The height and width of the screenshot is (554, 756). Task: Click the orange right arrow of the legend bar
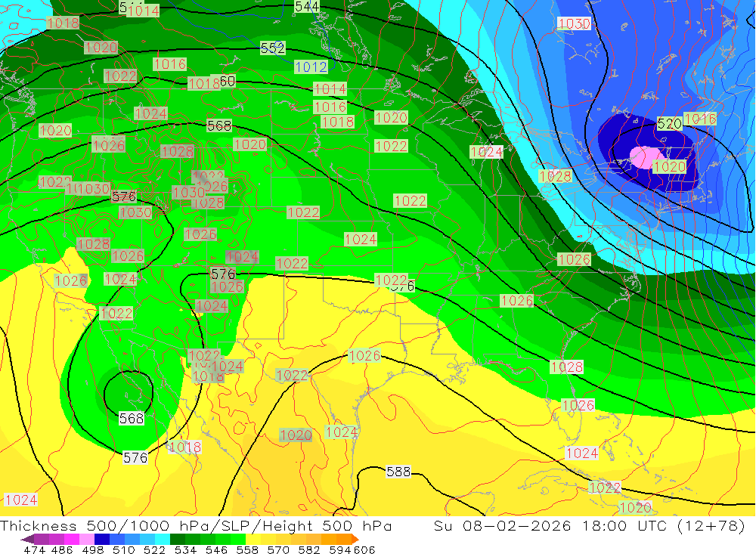[x=356, y=539]
